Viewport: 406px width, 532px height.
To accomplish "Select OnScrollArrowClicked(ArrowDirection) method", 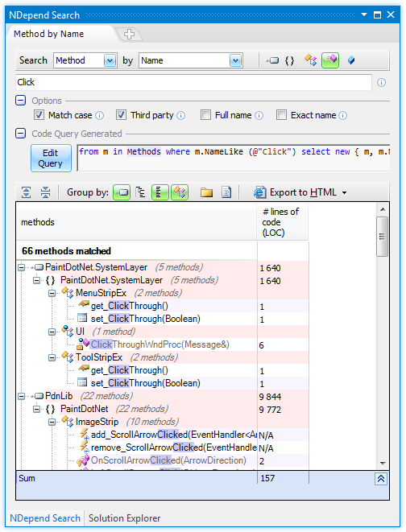I will [168, 461].
